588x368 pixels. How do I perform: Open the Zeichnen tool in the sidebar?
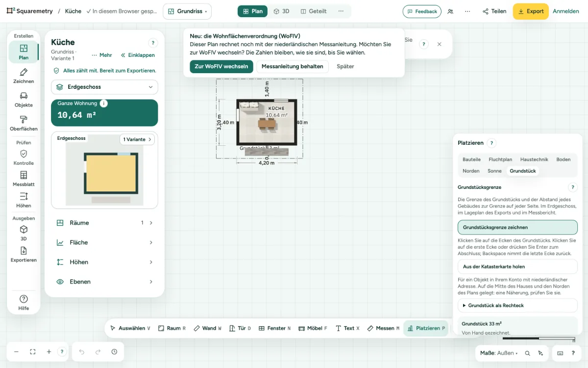click(24, 76)
